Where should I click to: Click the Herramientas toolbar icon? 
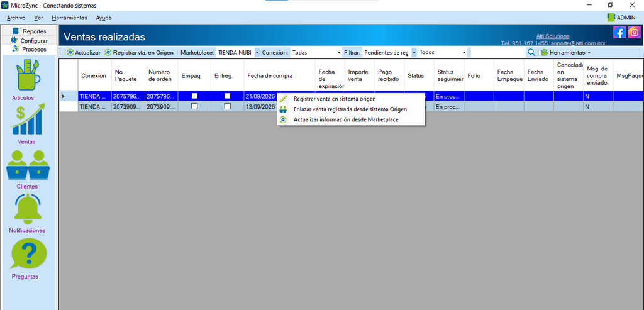(x=544, y=53)
